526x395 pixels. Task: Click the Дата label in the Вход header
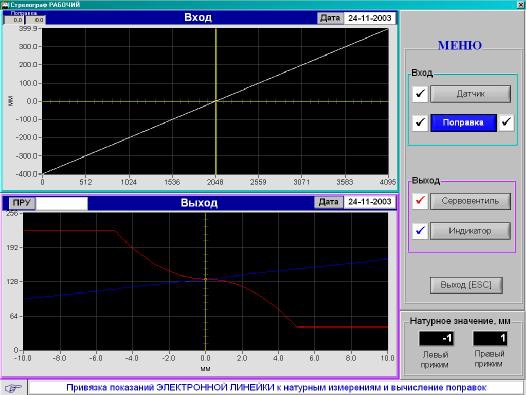point(330,18)
